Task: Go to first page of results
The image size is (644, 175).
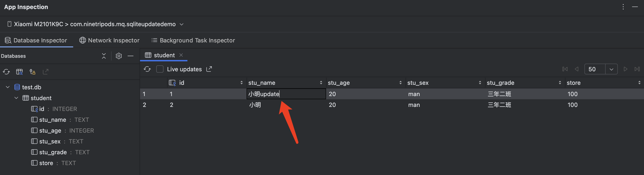Action: (565, 69)
